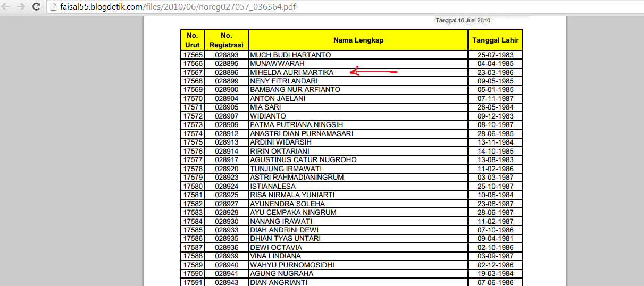Image resolution: width=644 pixels, height=286 pixels.
Task: Select the name AYU CEMPAKA NINGRUM
Action: click(292, 212)
